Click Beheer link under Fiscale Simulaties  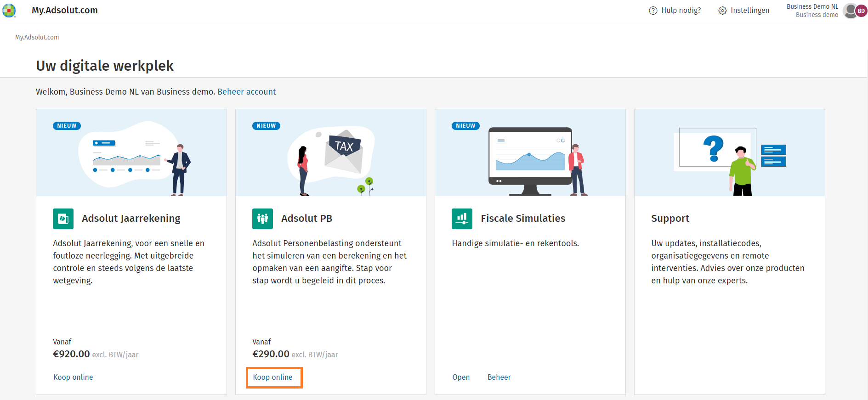[x=499, y=377]
